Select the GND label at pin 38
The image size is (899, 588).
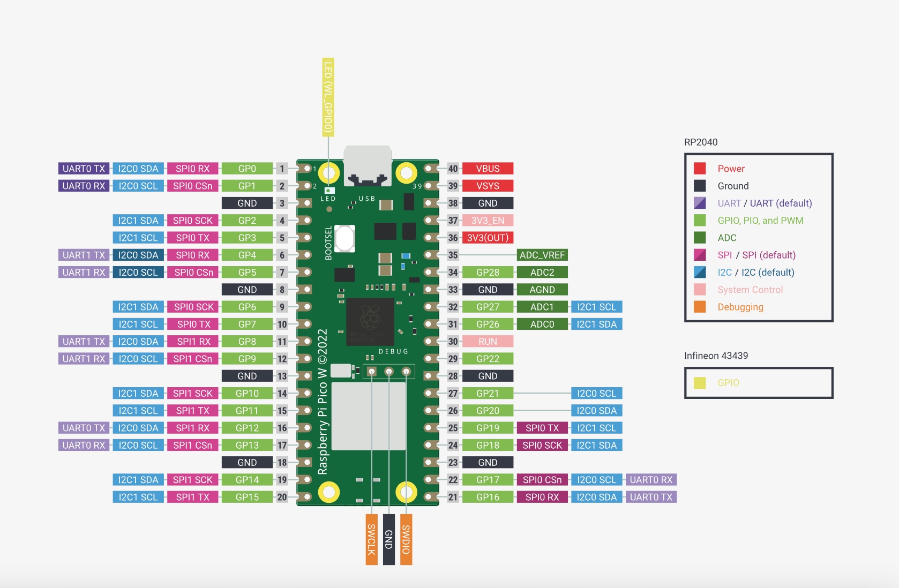[x=488, y=203]
